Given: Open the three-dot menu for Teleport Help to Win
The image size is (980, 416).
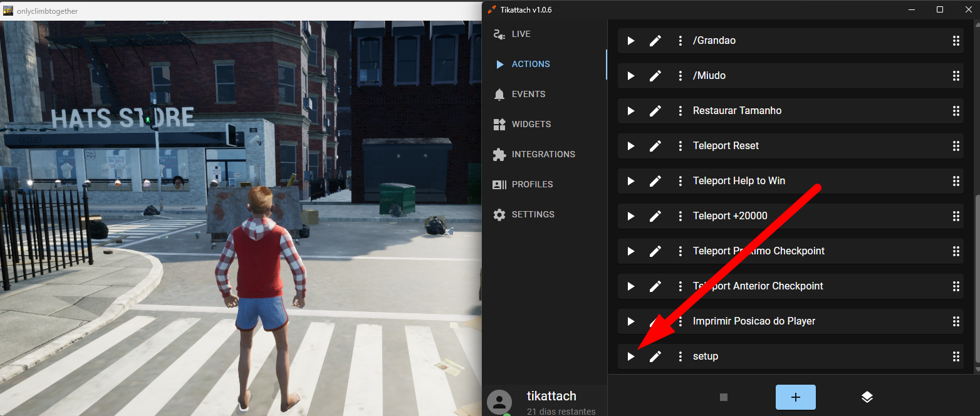Looking at the screenshot, I should (x=680, y=181).
